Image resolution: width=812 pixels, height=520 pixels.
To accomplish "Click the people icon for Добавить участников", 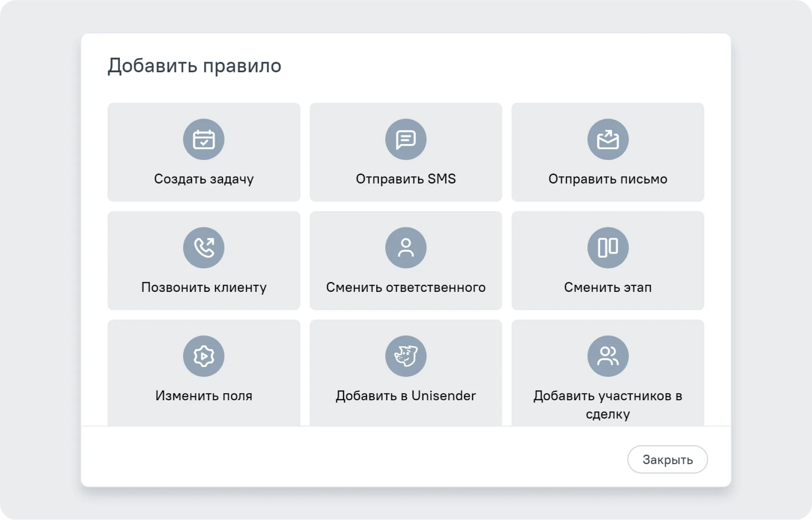I will coord(608,356).
